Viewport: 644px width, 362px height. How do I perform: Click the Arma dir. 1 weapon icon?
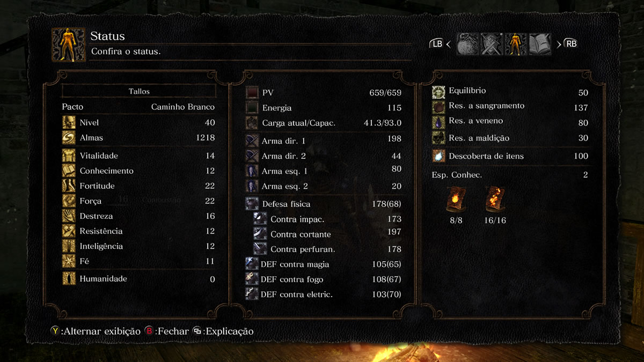click(x=252, y=141)
